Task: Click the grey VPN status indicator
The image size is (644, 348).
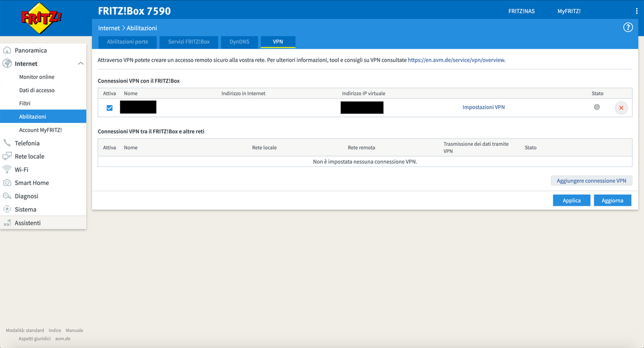Action: click(597, 107)
